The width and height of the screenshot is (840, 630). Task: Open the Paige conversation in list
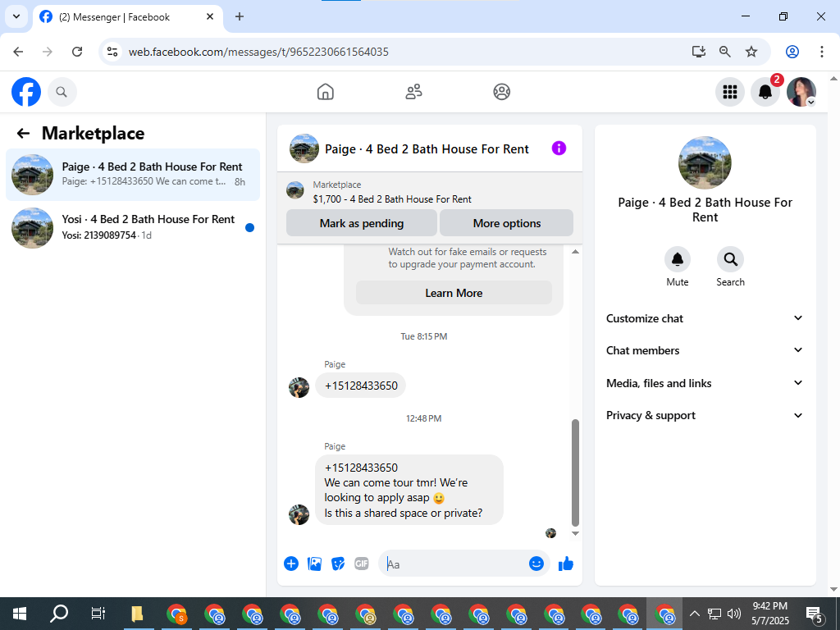133,175
